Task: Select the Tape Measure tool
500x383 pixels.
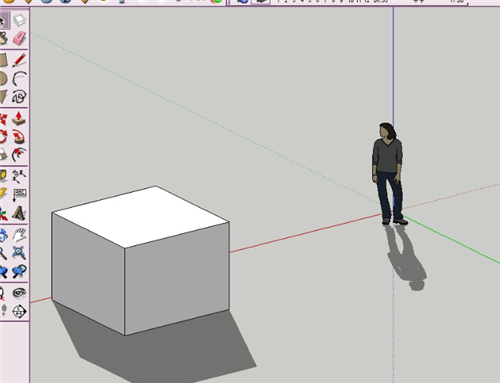Action: point(3,176)
